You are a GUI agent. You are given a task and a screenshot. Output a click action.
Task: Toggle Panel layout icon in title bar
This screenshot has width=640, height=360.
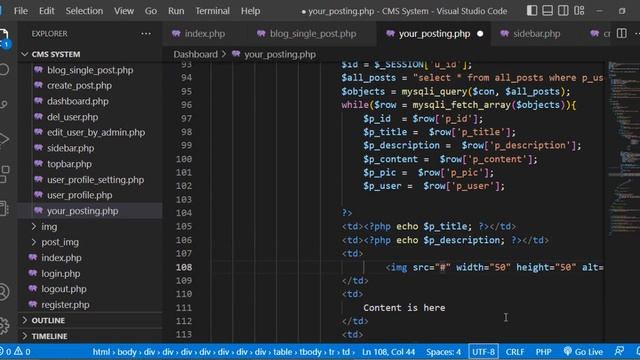point(547,11)
